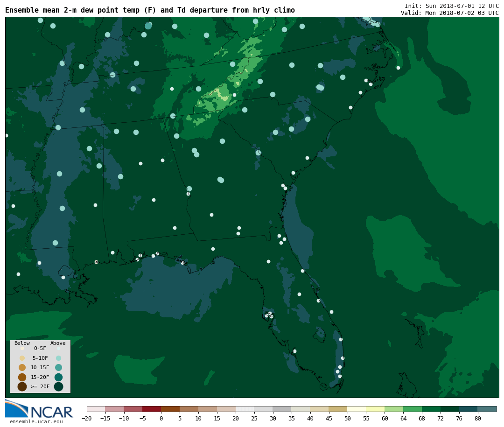Open the ensemble.ucar.edu link text
The image size is (504, 427).
[36, 421]
